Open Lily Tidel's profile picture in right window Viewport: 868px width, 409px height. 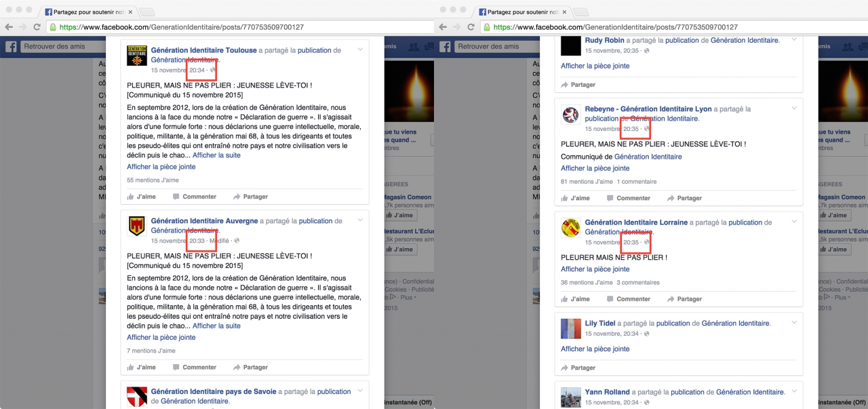pos(571,329)
